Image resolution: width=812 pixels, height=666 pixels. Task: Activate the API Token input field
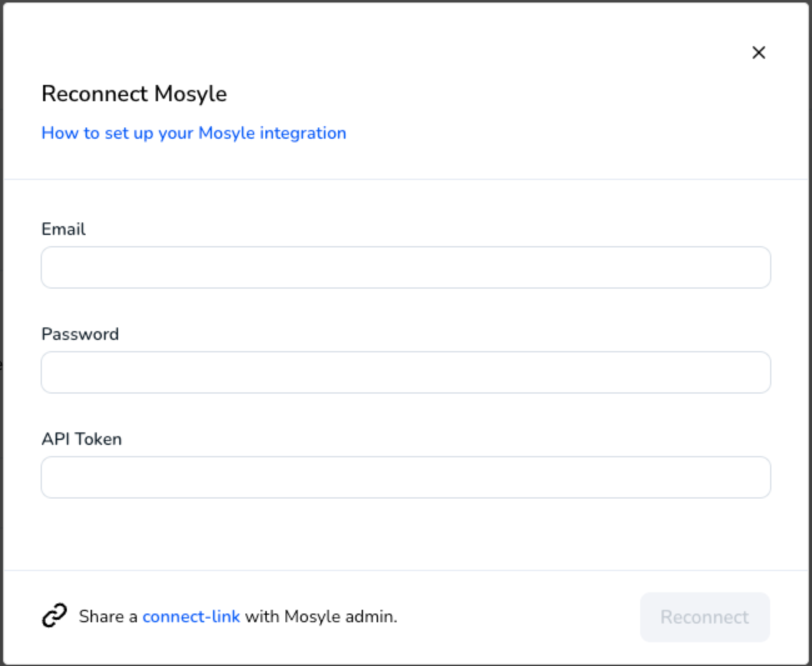(406, 477)
